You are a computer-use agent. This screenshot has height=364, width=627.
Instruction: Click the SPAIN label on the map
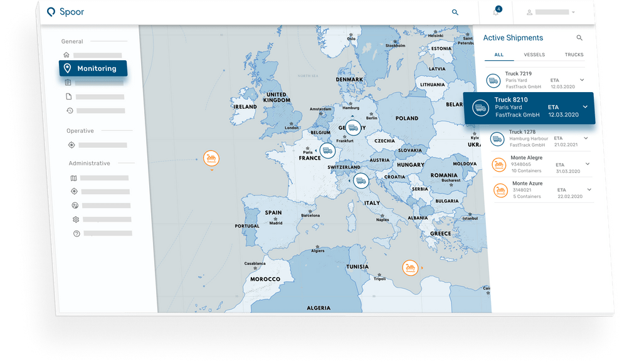click(x=273, y=213)
